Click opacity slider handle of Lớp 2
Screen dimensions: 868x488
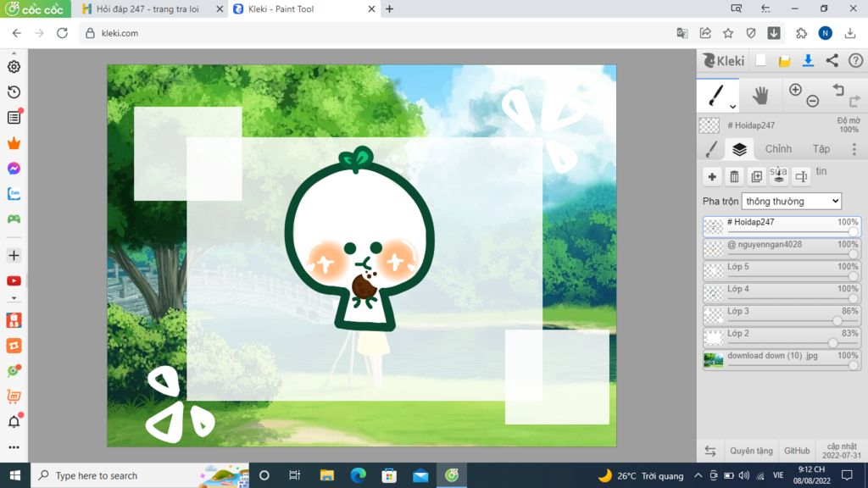point(833,342)
